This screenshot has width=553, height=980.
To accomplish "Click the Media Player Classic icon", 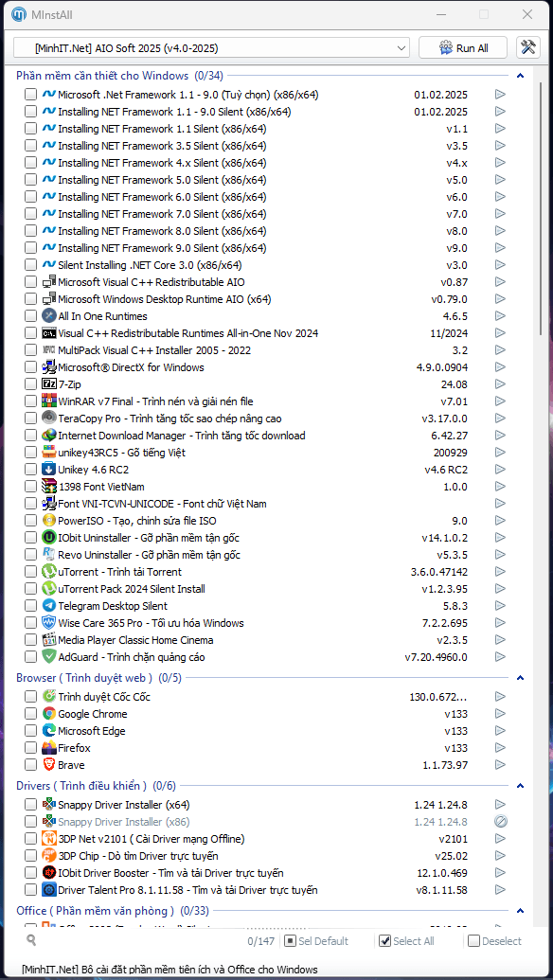I will click(49, 640).
